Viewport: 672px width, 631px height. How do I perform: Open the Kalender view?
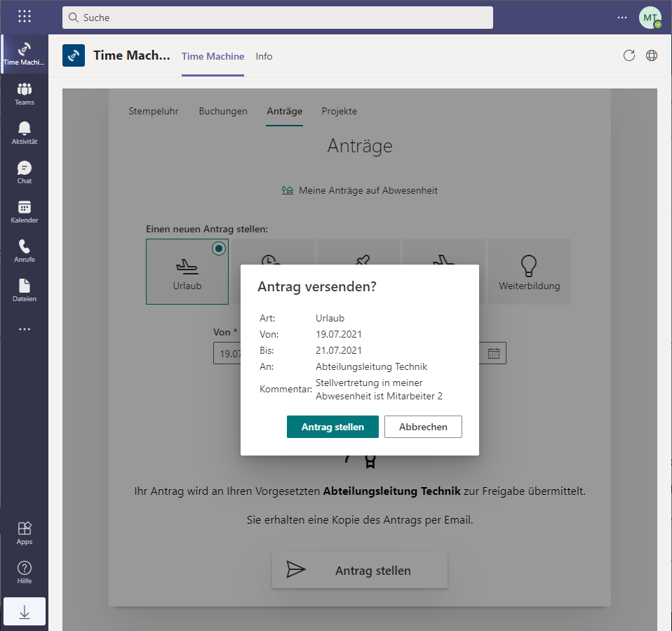(x=25, y=211)
